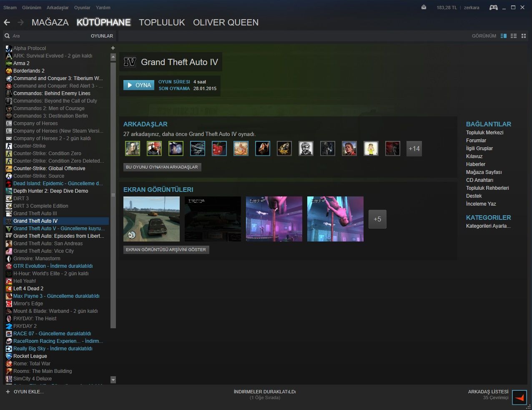Open the Arkadaşlar menu
Screen dimensions: 532x410
(x=58, y=8)
